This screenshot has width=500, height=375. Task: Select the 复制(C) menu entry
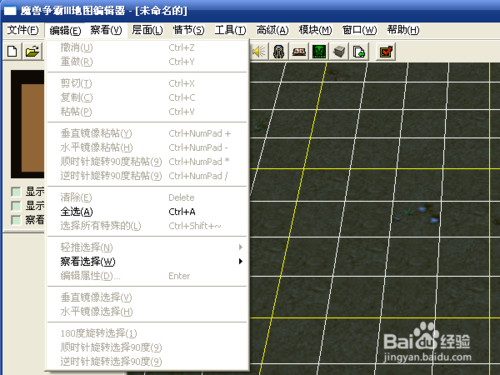pos(147,98)
